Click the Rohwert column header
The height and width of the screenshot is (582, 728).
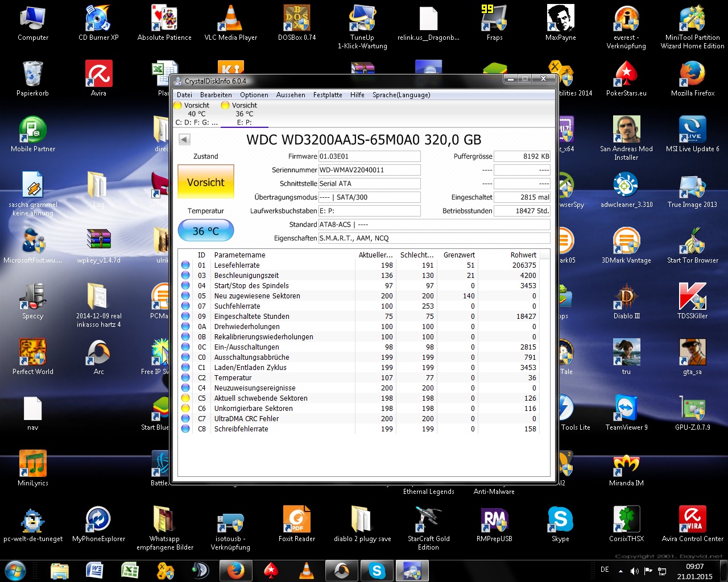point(523,255)
